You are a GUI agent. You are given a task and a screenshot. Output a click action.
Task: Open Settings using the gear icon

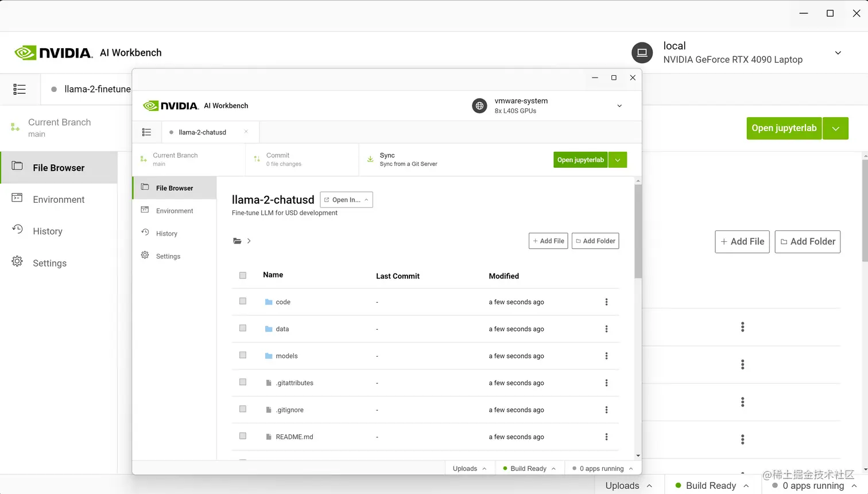pos(145,256)
